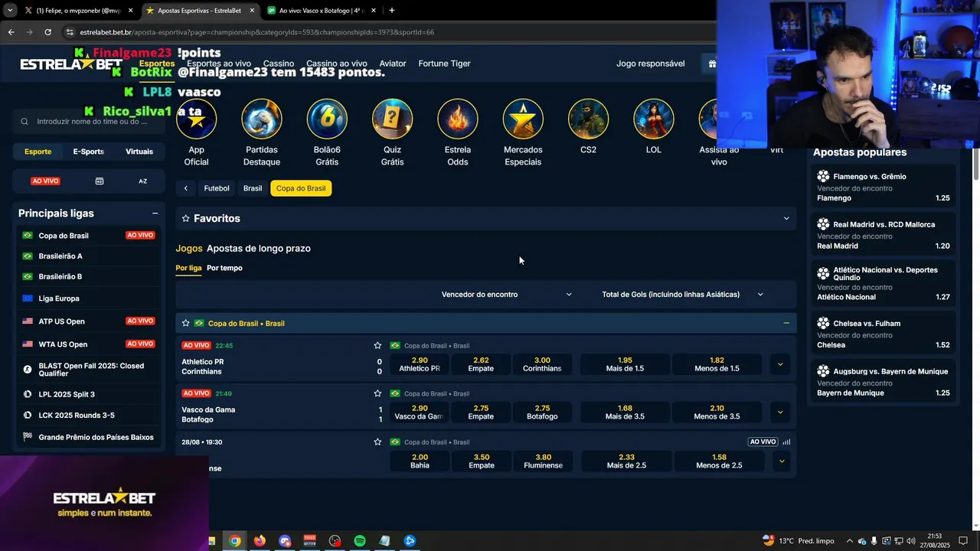Screen dimensions: 980x551
Task: Open the Fortune Tiger menu item
Action: [444, 64]
